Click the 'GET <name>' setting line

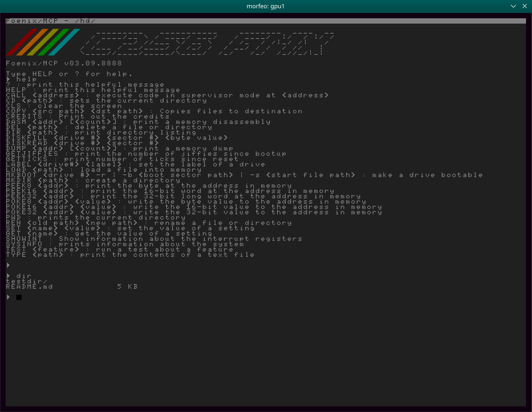109,233
